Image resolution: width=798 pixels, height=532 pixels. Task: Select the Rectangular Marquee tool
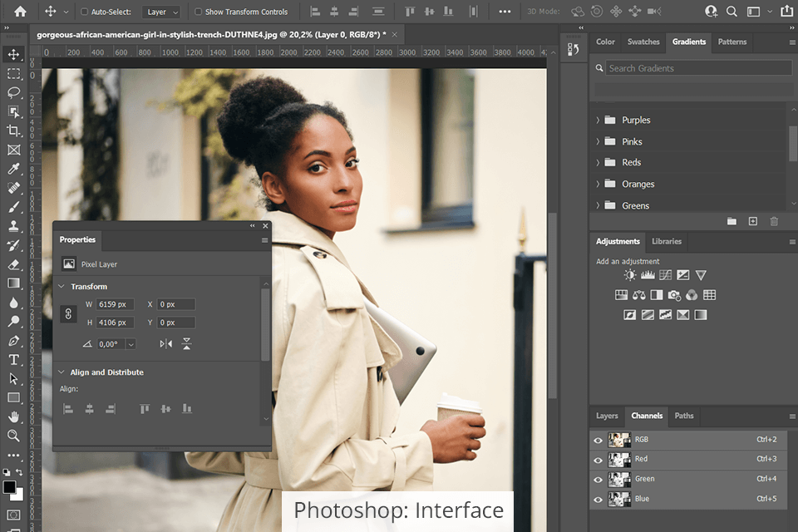(14, 74)
